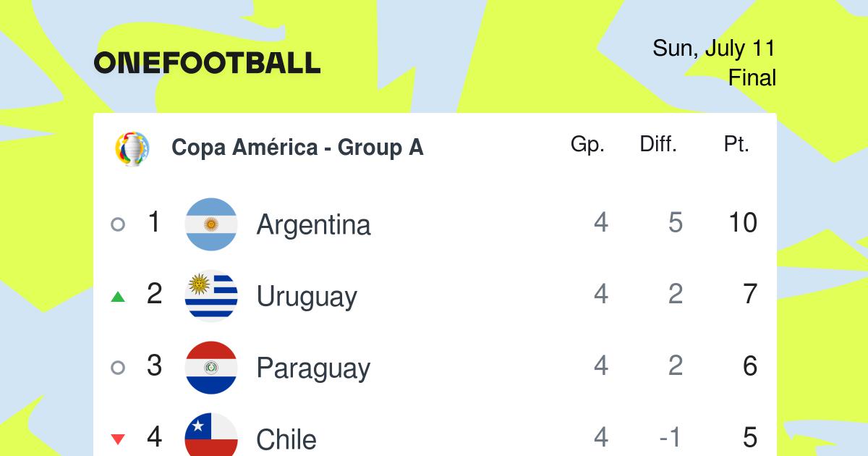Click the OneFootball logo
Image resolution: width=868 pixels, height=456 pixels.
click(207, 63)
